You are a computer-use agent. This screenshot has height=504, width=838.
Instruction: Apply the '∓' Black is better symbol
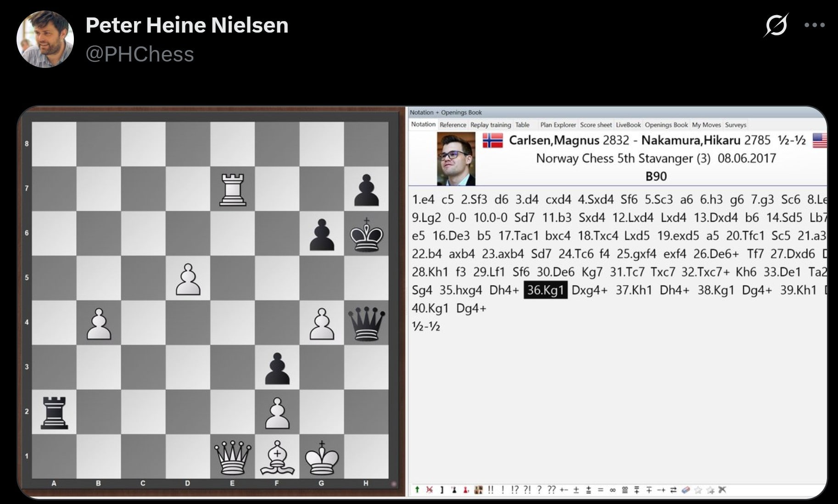click(649, 490)
